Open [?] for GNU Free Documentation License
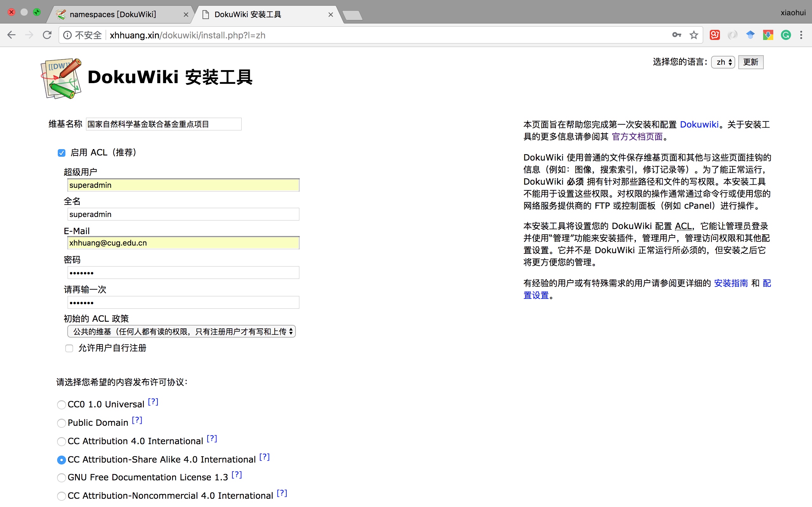This screenshot has width=812, height=507. click(x=236, y=475)
